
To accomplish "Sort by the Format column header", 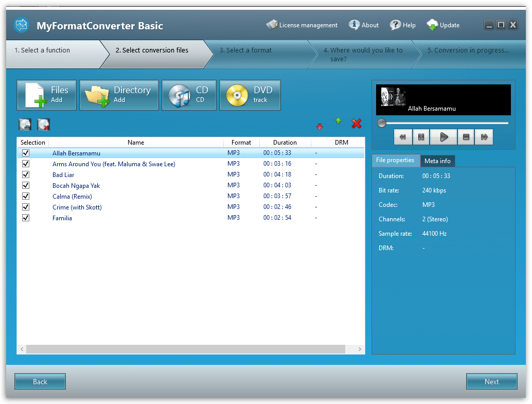I will click(x=241, y=143).
